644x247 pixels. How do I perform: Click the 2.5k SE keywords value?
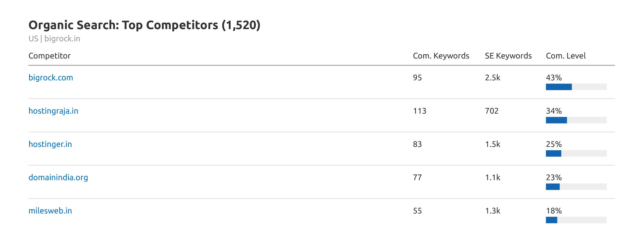(x=493, y=78)
